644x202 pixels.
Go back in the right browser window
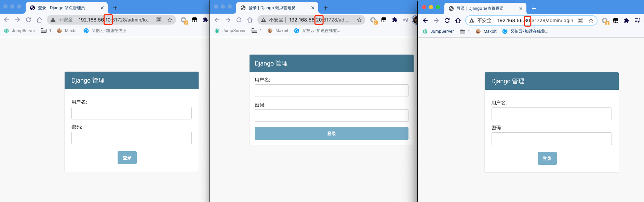pos(425,20)
